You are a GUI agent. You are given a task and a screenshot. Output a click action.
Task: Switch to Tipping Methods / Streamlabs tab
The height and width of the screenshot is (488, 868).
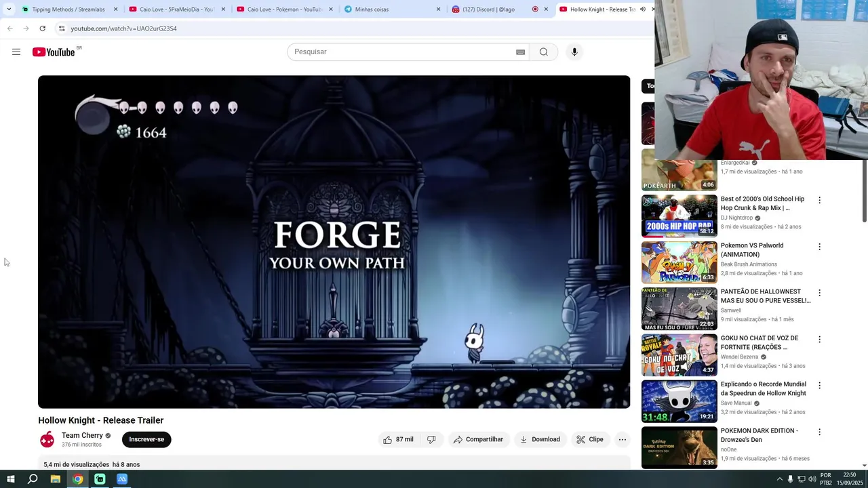point(68,9)
